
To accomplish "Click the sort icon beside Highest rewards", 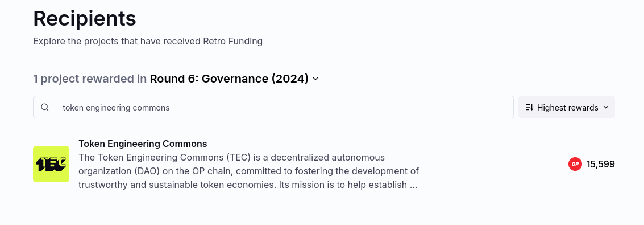I will [x=529, y=107].
